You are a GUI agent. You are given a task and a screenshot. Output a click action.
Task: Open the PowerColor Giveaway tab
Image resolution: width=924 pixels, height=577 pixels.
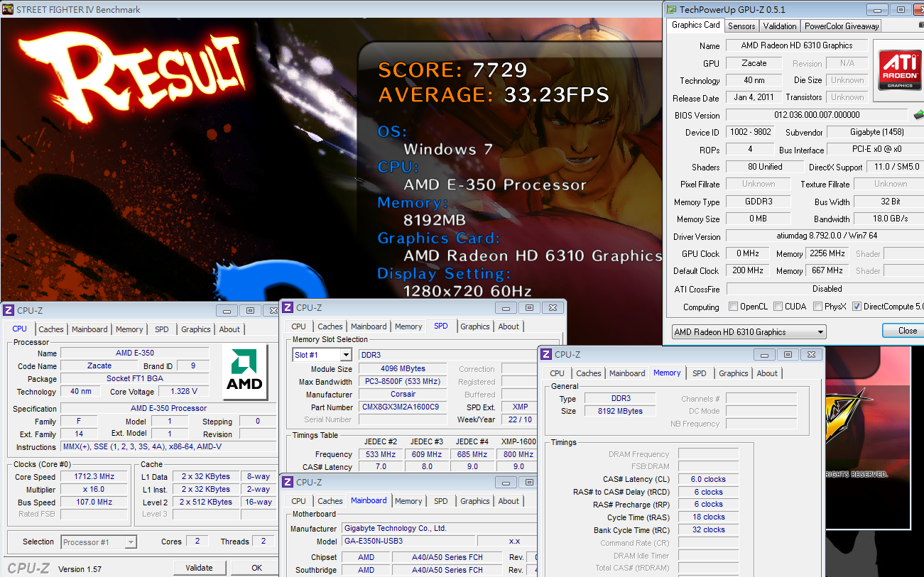pyautogui.click(x=842, y=26)
